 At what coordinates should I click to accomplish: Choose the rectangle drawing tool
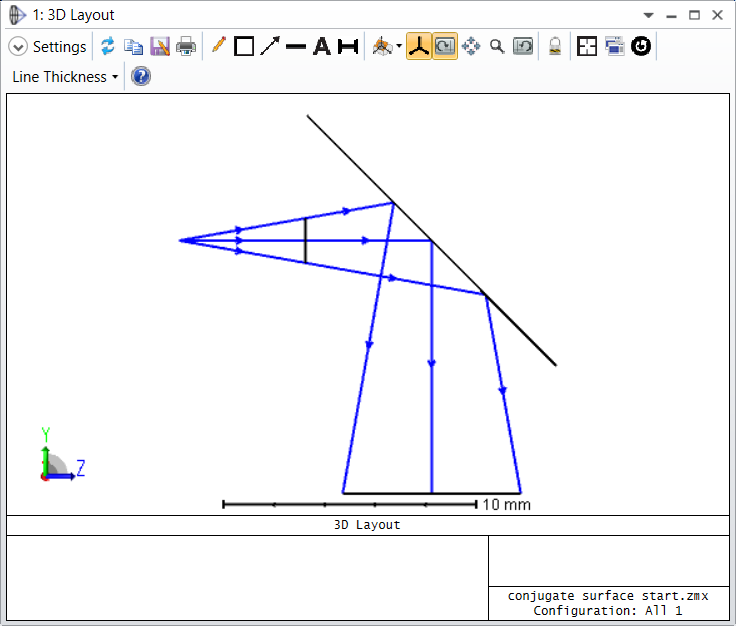click(244, 46)
